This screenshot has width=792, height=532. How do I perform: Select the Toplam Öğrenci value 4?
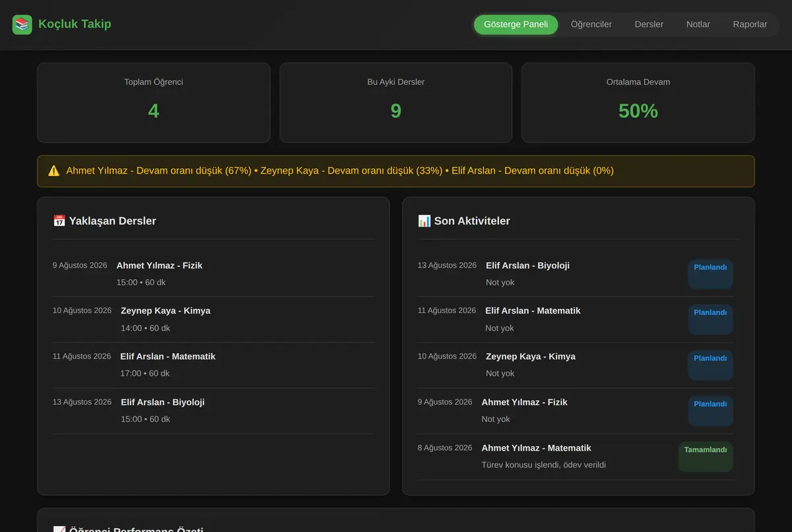click(154, 111)
